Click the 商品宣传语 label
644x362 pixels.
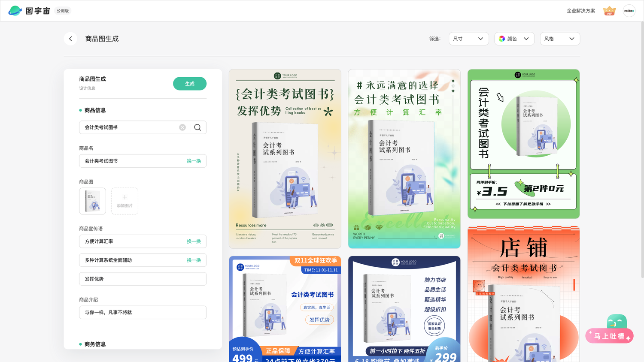tap(91, 229)
